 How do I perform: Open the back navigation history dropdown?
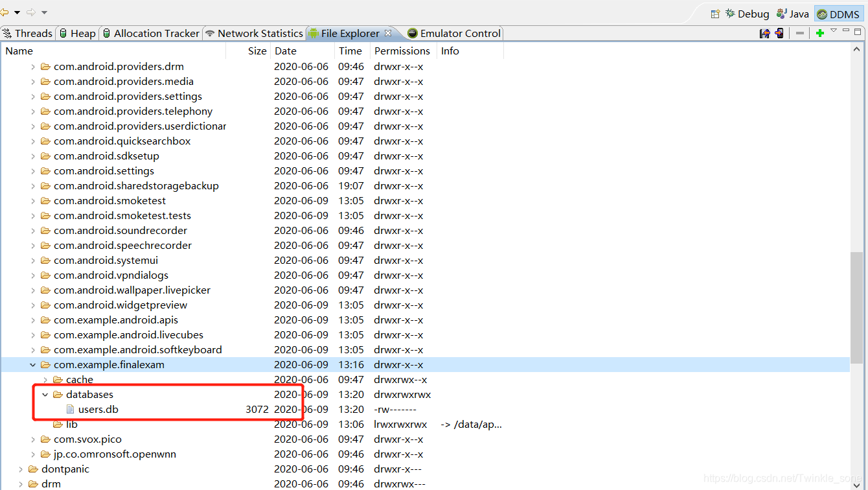pyautogui.click(x=17, y=12)
